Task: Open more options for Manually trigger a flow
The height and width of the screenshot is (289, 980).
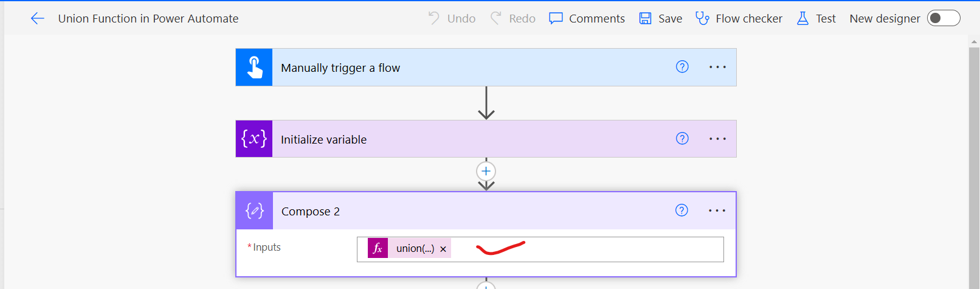Action: tap(717, 67)
